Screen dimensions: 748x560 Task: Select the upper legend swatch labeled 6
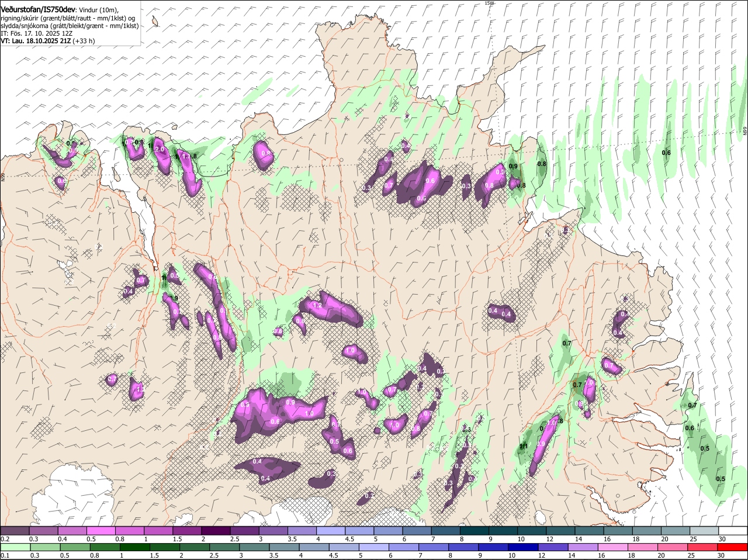pos(415,530)
